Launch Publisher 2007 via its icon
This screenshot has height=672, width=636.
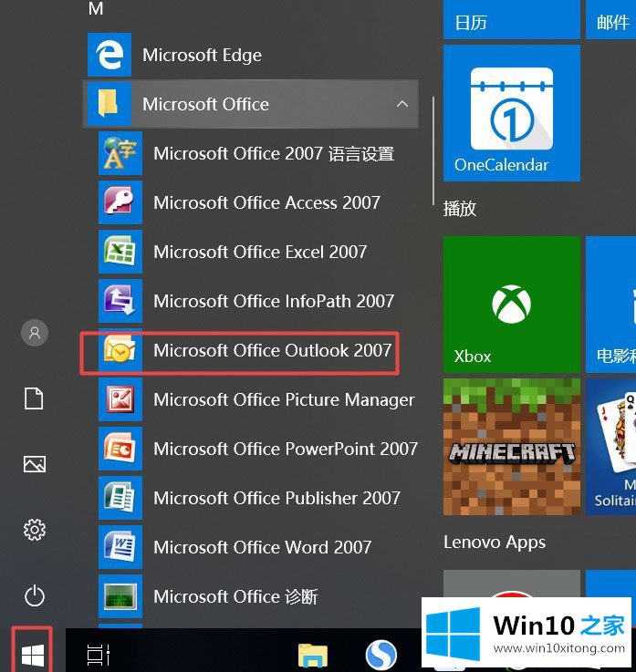tap(120, 498)
